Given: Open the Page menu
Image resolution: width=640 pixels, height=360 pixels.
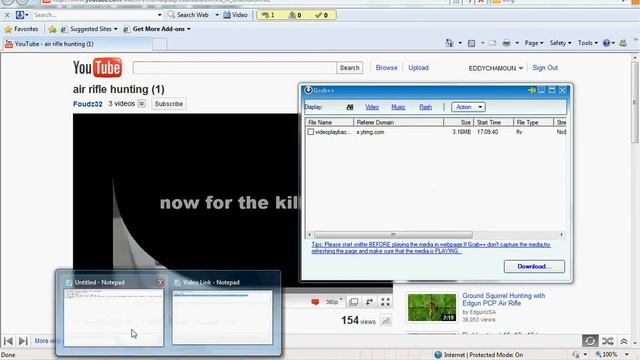Looking at the screenshot, I should pos(534,43).
